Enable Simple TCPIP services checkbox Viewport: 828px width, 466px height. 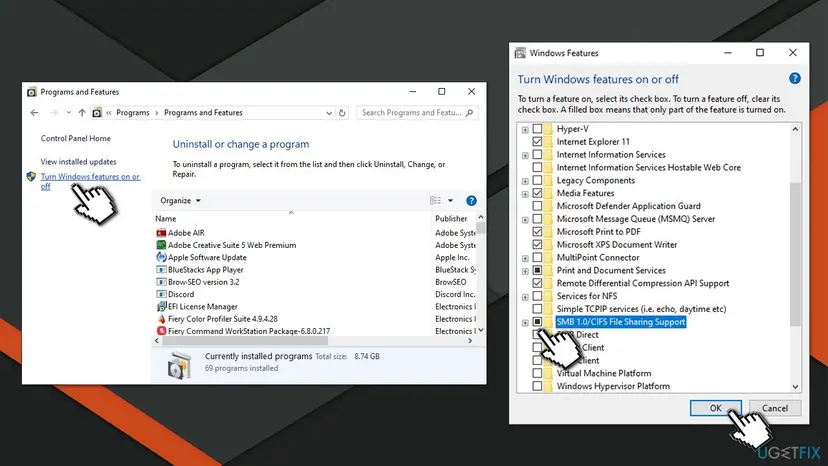537,309
